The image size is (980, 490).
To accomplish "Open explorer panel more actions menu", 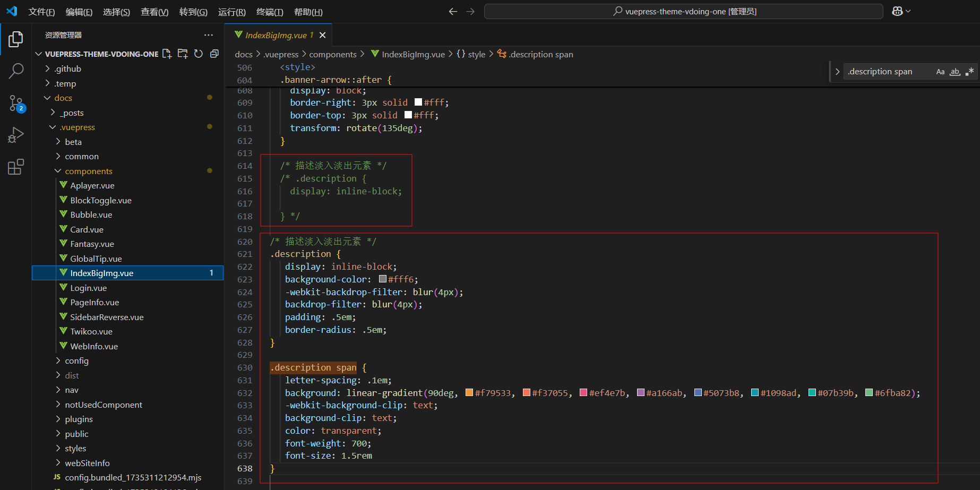I will [x=209, y=35].
